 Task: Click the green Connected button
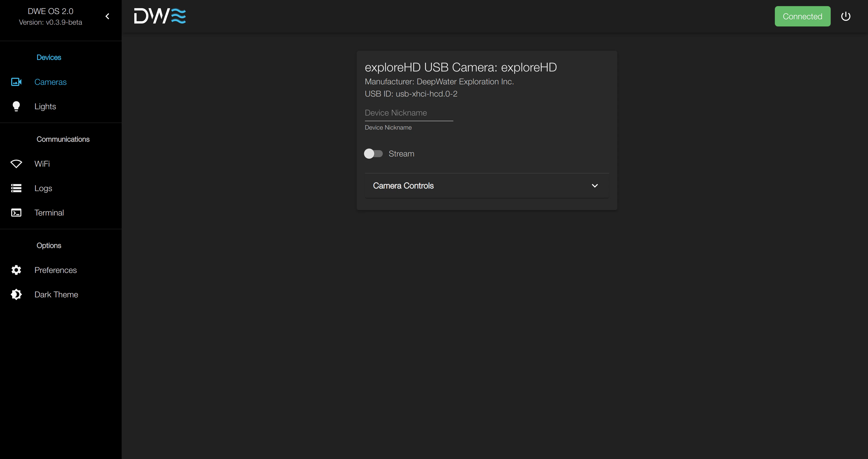802,16
